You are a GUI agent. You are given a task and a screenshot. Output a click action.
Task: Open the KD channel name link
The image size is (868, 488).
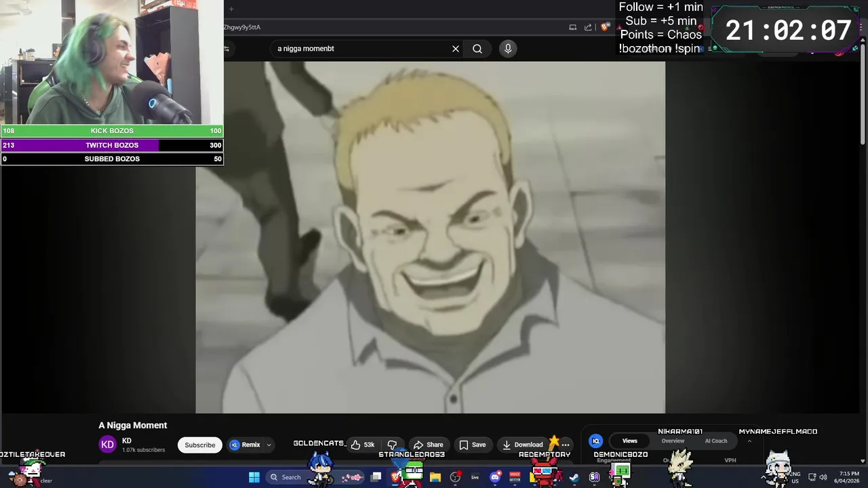(127, 441)
